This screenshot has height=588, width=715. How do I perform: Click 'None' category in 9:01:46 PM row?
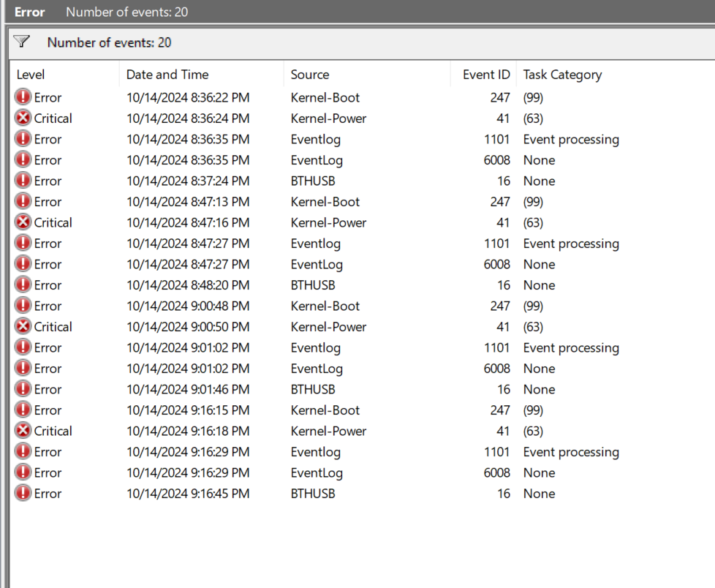[539, 390]
